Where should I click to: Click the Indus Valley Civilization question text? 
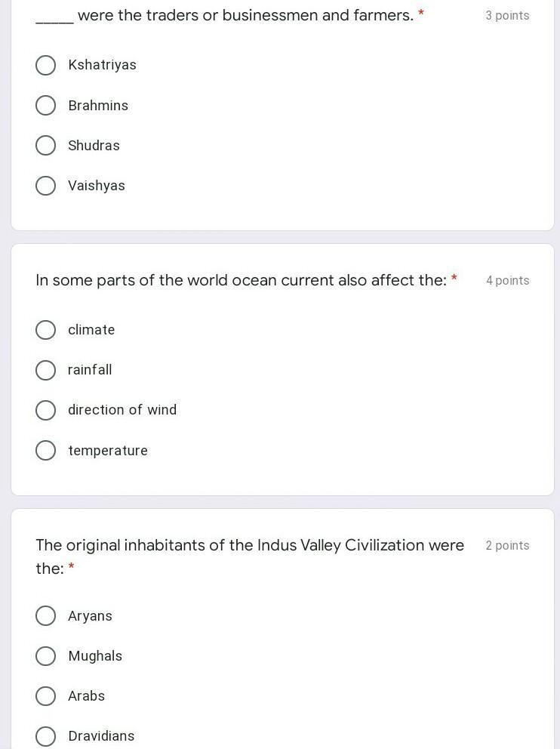(x=249, y=546)
